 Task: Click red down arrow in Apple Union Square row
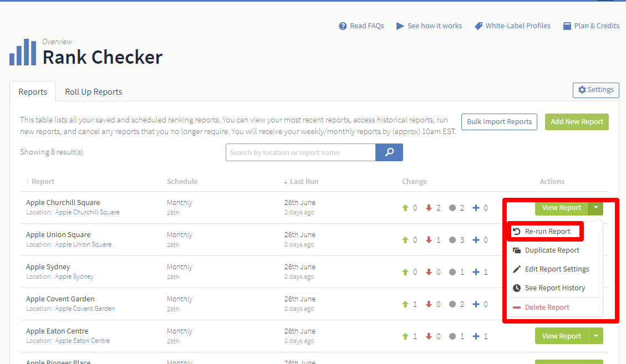pos(429,240)
